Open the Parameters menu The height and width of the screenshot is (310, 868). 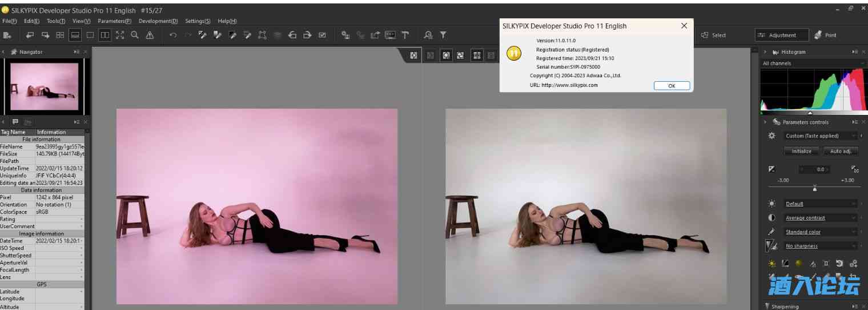pos(114,21)
